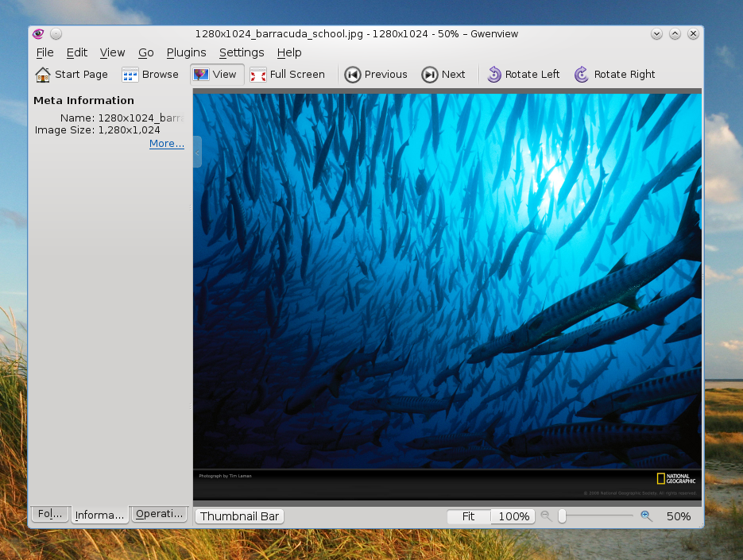Rotate the image right
This screenshot has height=560, width=743.
coord(614,75)
